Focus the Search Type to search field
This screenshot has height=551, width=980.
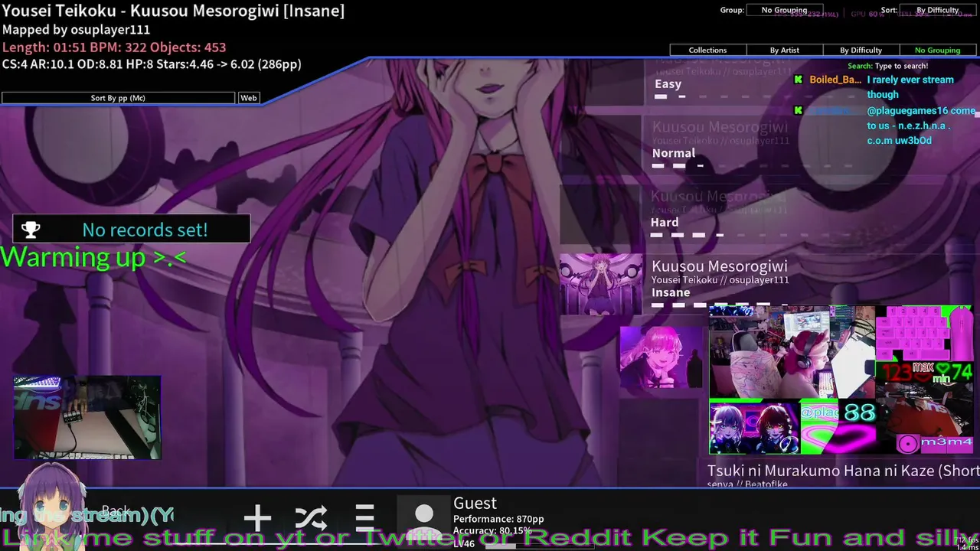click(888, 67)
